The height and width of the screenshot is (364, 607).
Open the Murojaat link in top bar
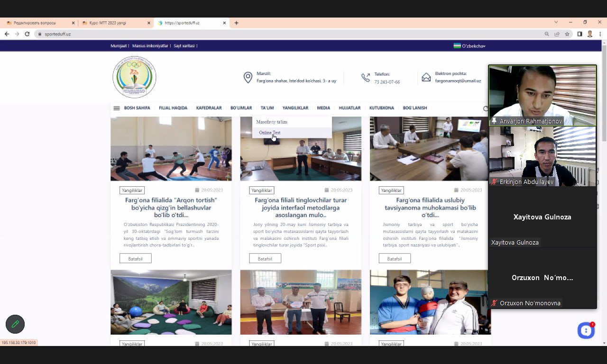(x=119, y=46)
